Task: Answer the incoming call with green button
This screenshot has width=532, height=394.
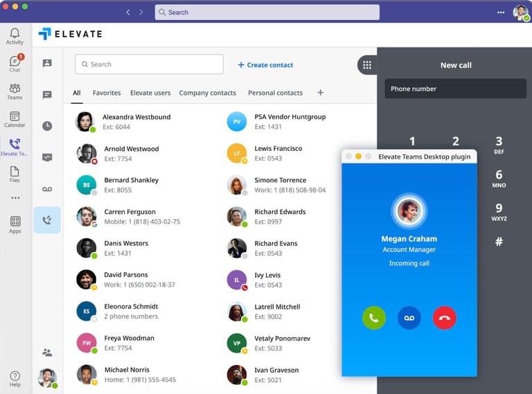Action: pos(374,318)
